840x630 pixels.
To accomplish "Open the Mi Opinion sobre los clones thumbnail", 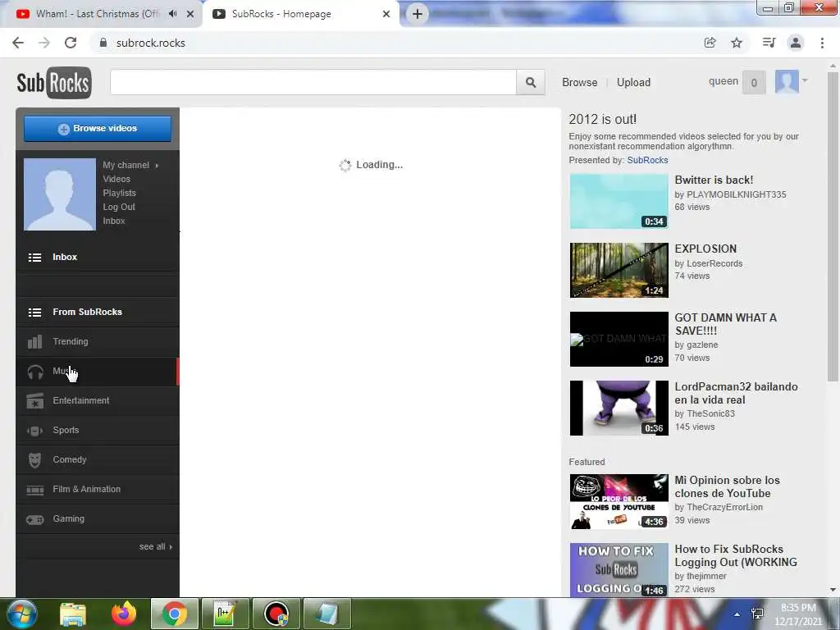I will [619, 501].
